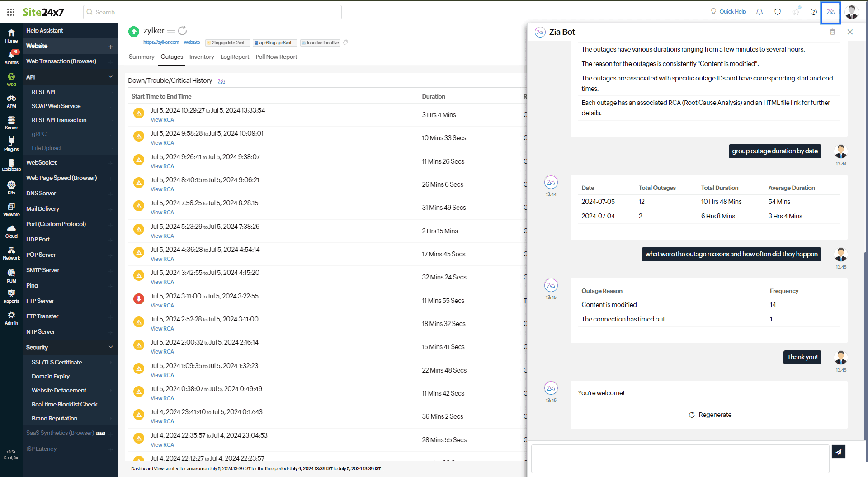This screenshot has width=868, height=477.
Task: View RCA for Jul 4 23:41:40 outage
Action: (x=162, y=421)
